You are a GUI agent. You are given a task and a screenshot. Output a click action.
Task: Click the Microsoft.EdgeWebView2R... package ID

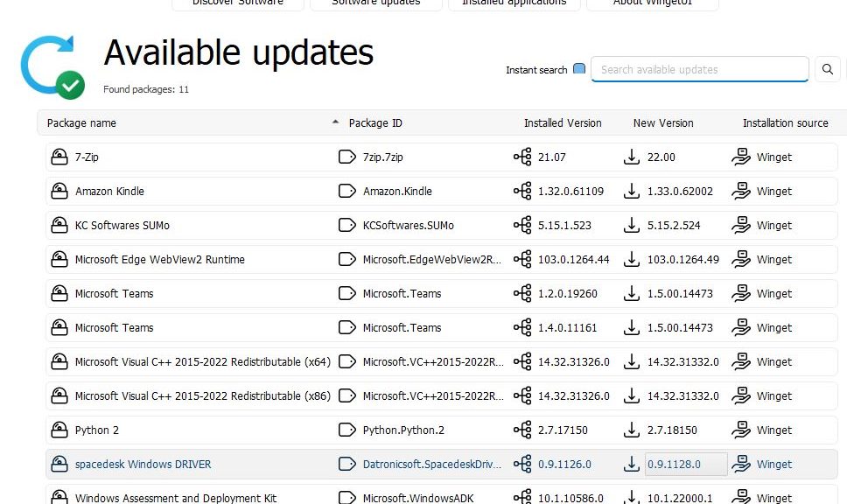click(x=432, y=259)
